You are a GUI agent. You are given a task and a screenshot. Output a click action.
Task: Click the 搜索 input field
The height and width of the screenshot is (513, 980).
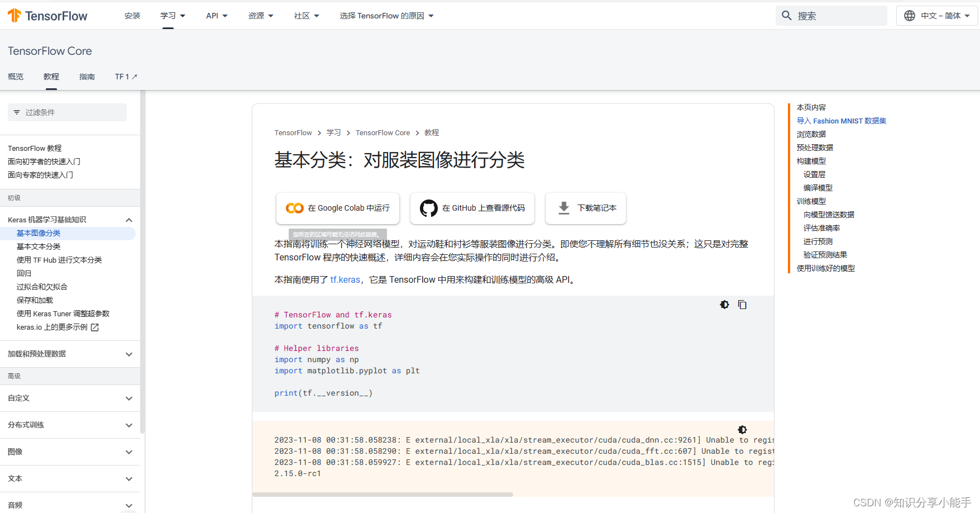tap(831, 16)
